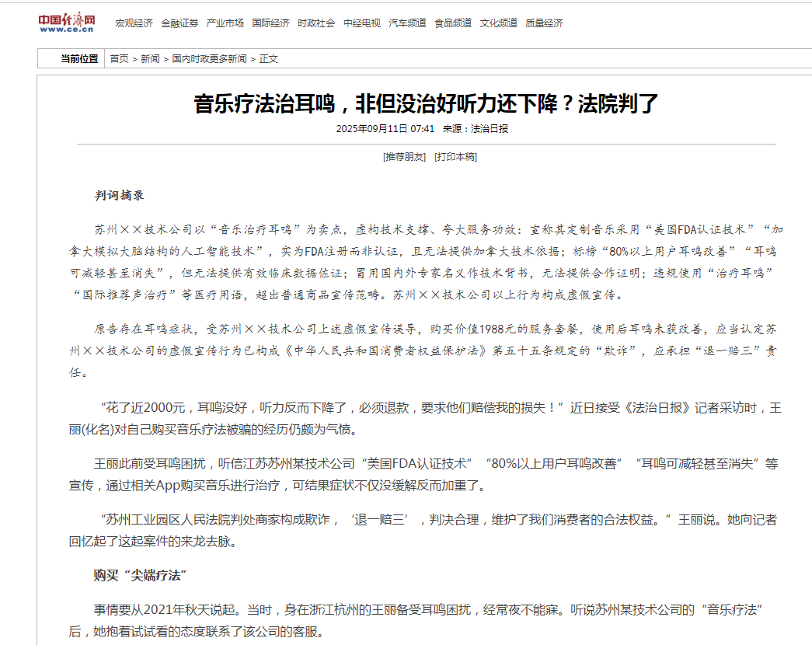Click paragraph starting 原告存在耳鸣症状

pos(423,350)
